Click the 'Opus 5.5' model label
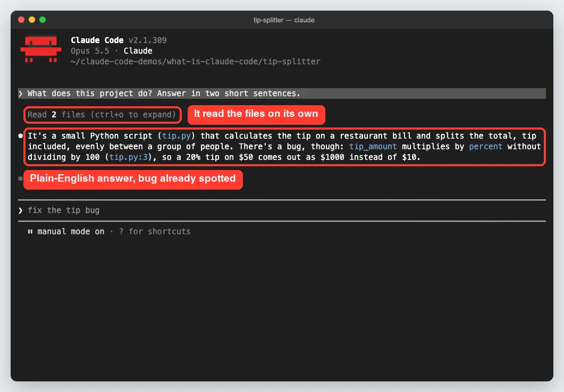Screen dimensions: 564x392 point(90,50)
